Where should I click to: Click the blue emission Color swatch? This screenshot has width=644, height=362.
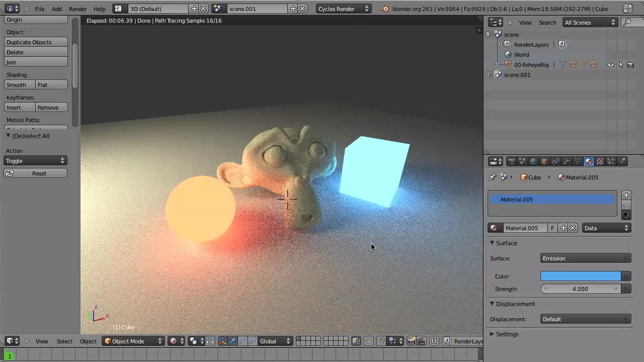581,276
